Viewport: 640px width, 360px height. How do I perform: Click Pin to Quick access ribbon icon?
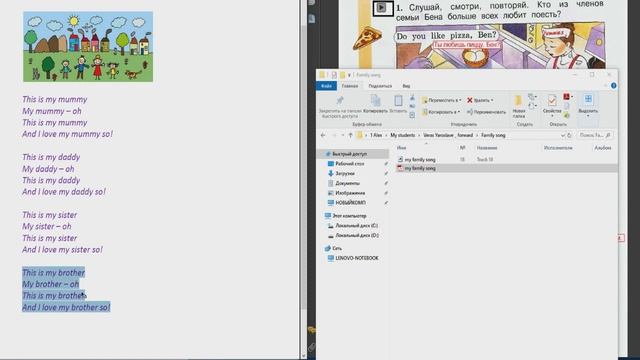(x=340, y=100)
